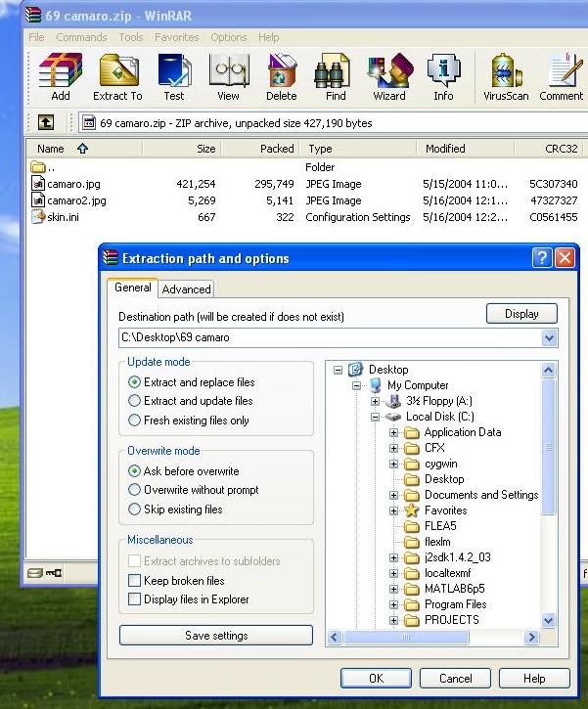Open the File menu
The height and width of the screenshot is (709, 588).
(36, 37)
